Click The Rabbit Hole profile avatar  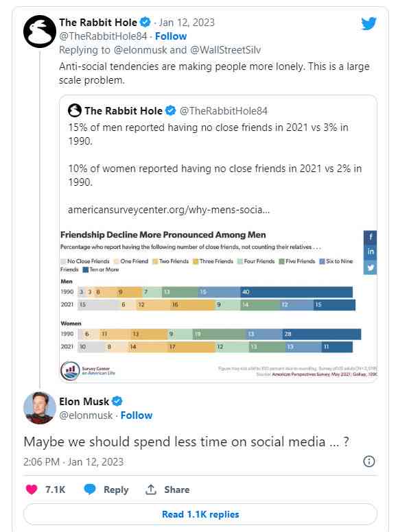click(40, 32)
